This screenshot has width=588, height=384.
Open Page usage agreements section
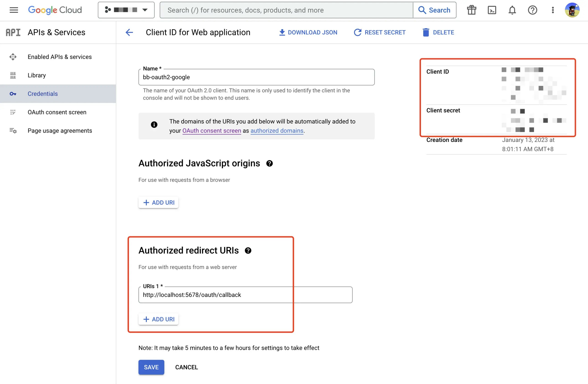[x=59, y=130]
